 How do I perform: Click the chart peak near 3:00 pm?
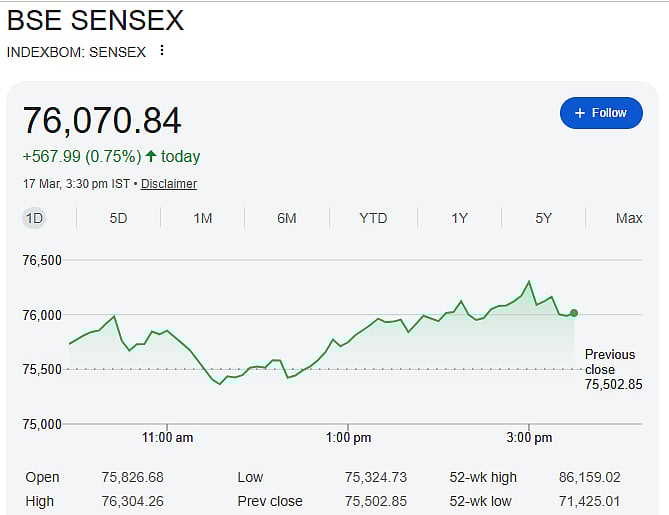(x=529, y=282)
